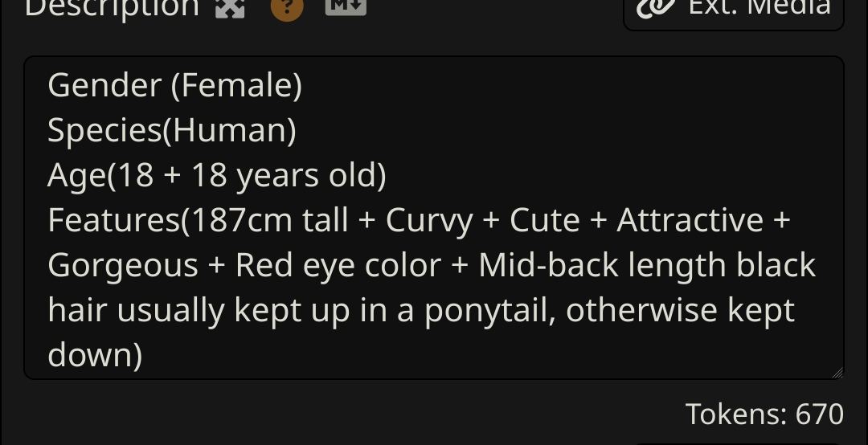Click the Tokens: 670 counter

coord(764,414)
